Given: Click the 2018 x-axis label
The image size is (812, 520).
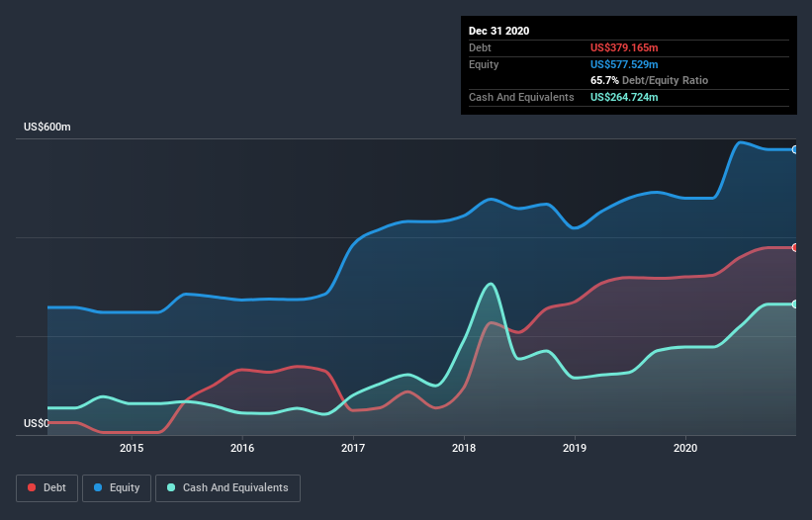Looking at the screenshot, I should coord(464,448).
